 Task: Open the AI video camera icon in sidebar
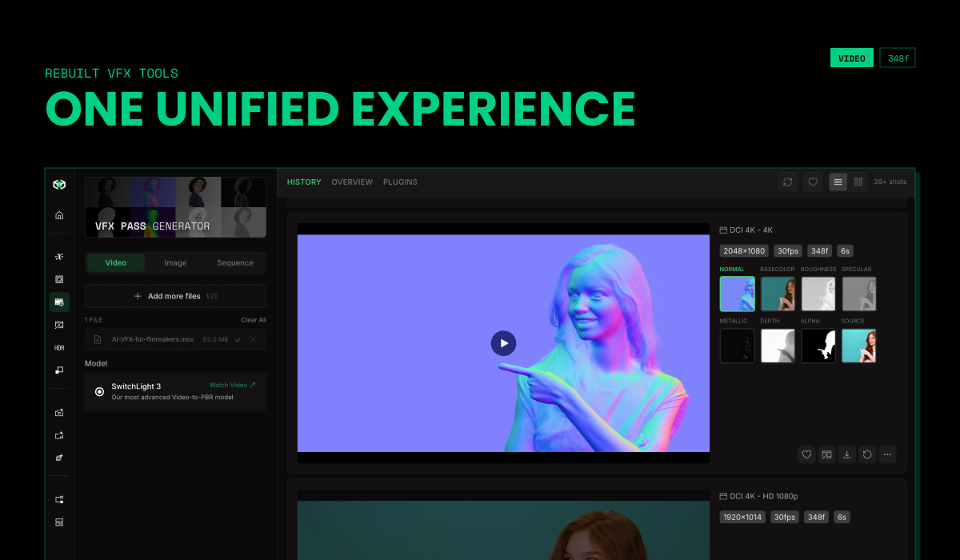click(x=59, y=436)
